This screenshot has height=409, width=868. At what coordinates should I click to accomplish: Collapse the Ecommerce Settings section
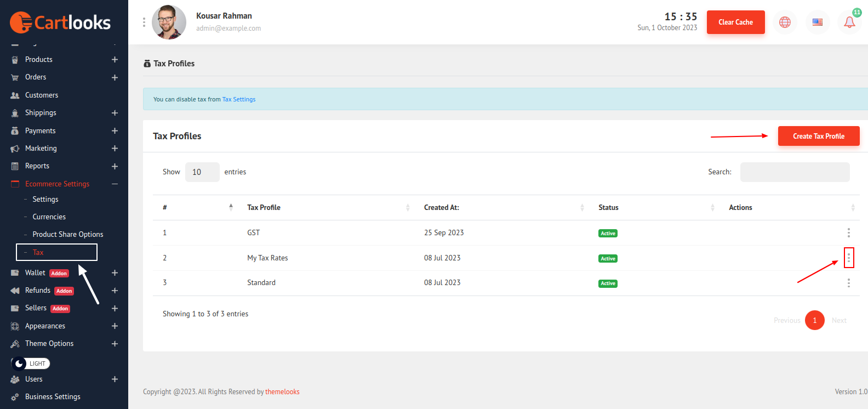coord(115,184)
